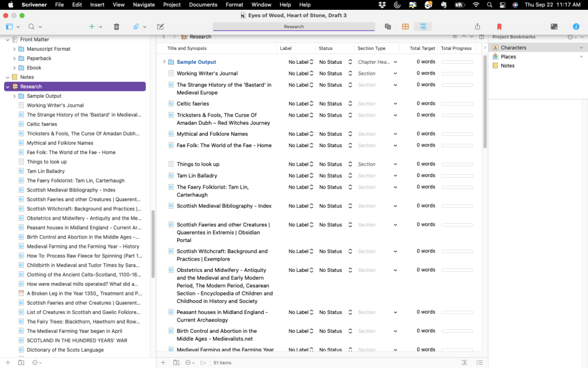
Task: Open the Documents menu
Action: click(203, 5)
